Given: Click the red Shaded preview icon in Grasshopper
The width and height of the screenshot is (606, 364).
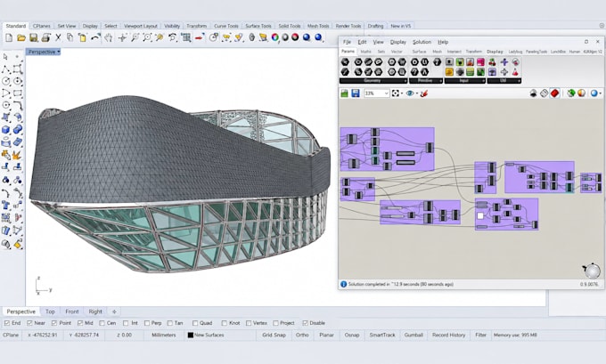Looking at the screenshot, I should (554, 93).
